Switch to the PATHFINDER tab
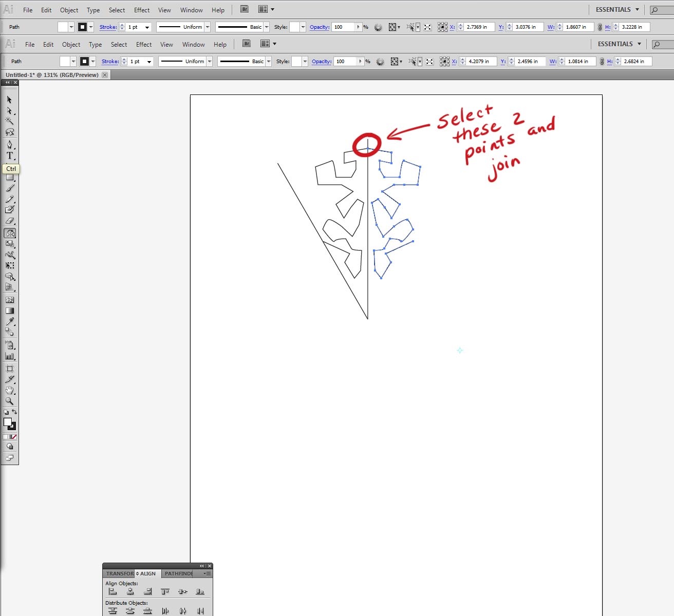Image resolution: width=674 pixels, height=616 pixels. pyautogui.click(x=178, y=573)
